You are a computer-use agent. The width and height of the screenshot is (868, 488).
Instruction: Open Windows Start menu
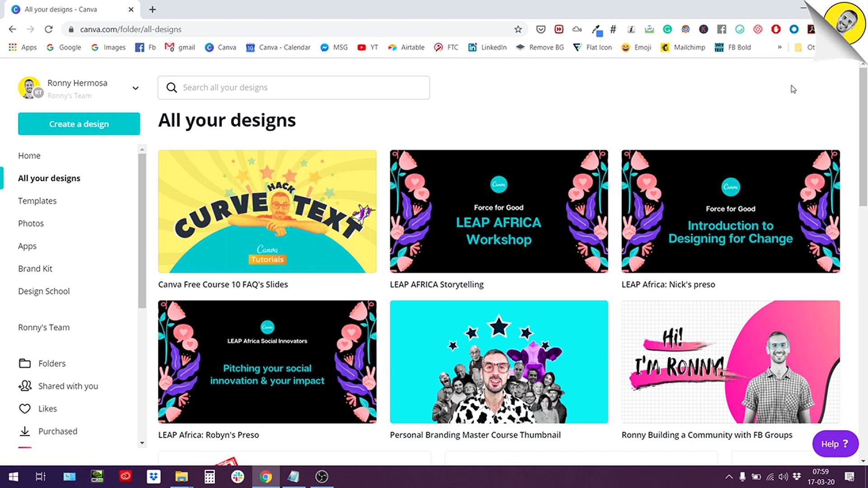pyautogui.click(x=14, y=477)
